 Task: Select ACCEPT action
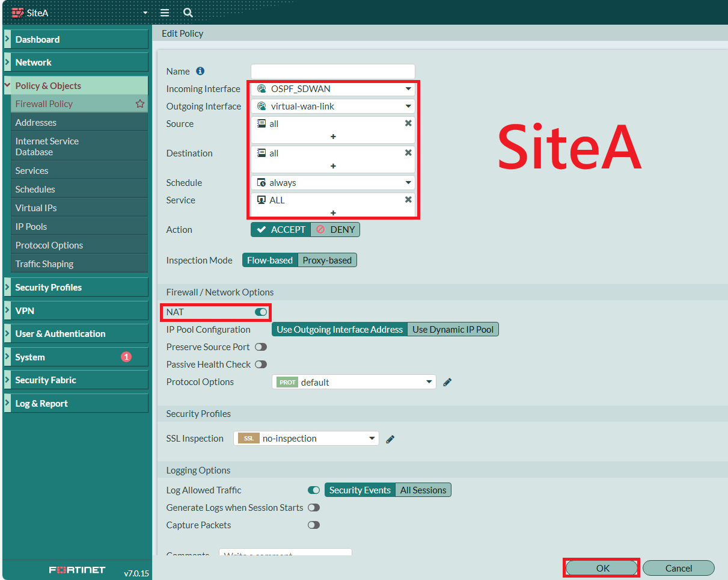point(281,229)
